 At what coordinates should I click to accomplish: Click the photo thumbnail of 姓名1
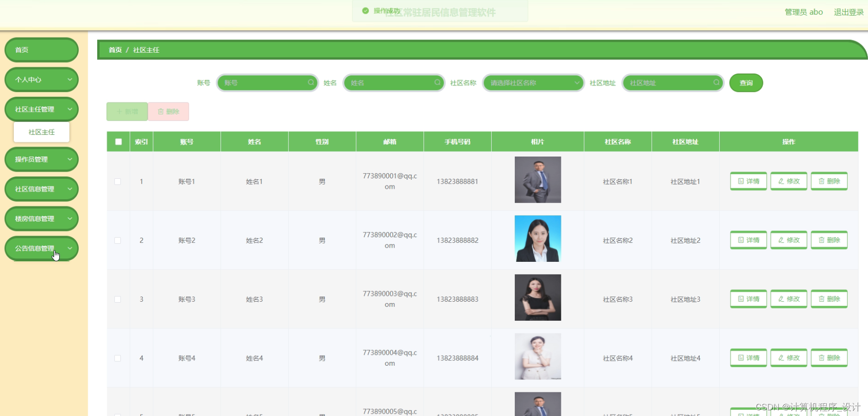point(538,180)
